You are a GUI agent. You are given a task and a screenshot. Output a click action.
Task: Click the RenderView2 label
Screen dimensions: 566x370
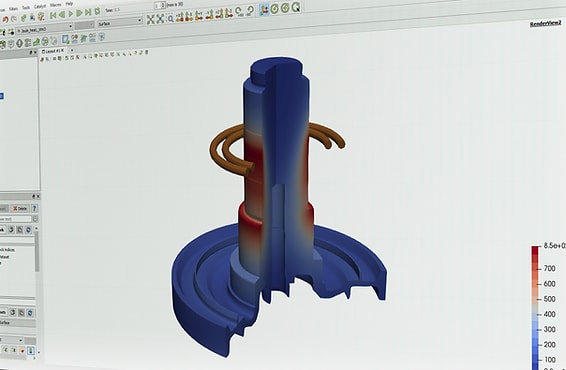(545, 24)
